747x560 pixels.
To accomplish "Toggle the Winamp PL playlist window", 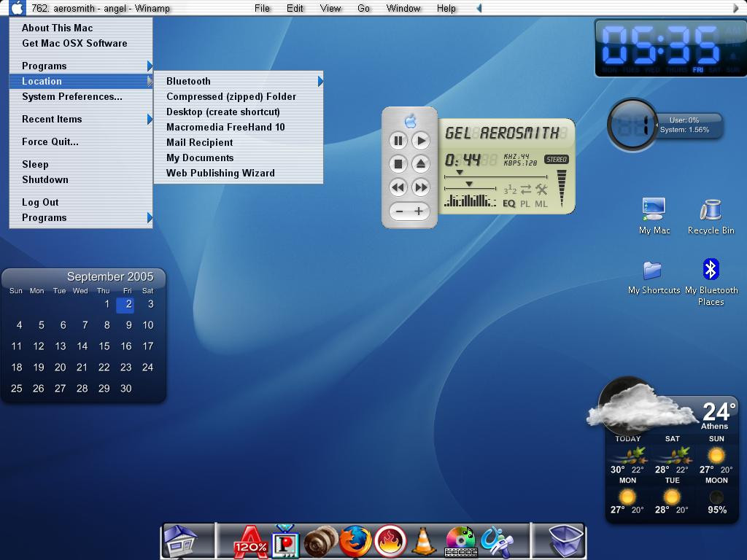I will [525, 204].
